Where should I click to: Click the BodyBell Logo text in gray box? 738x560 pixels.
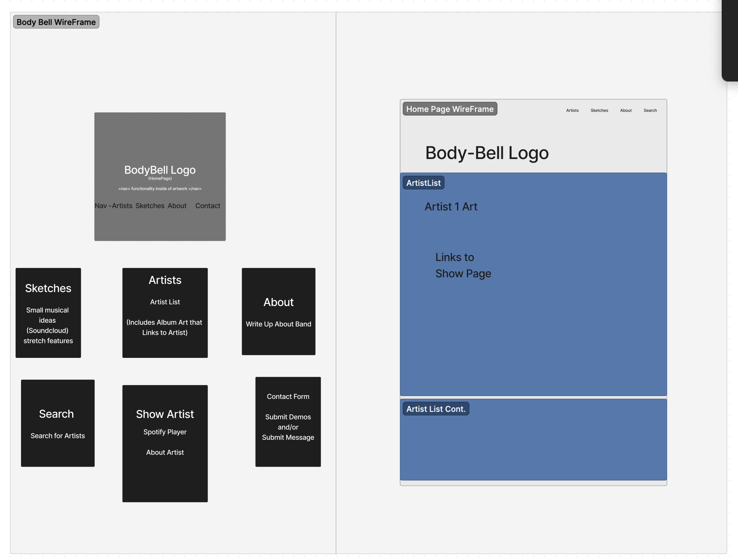160,170
